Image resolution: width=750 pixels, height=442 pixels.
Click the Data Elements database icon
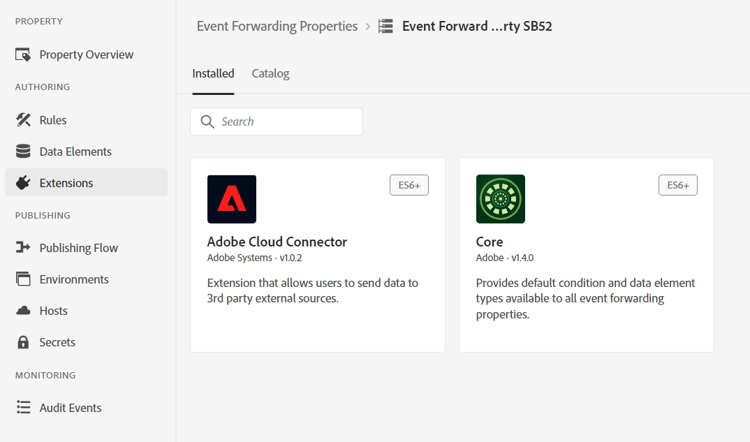(x=23, y=151)
